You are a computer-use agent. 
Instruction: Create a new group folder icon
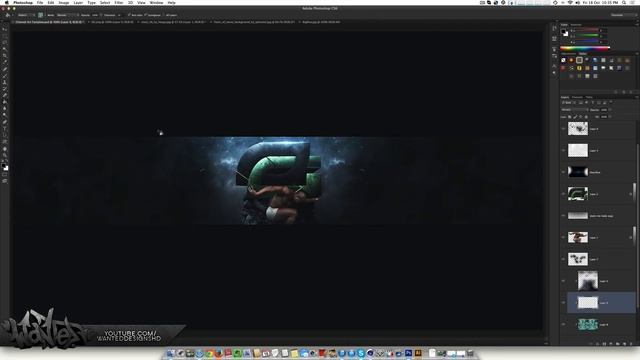tap(618, 344)
